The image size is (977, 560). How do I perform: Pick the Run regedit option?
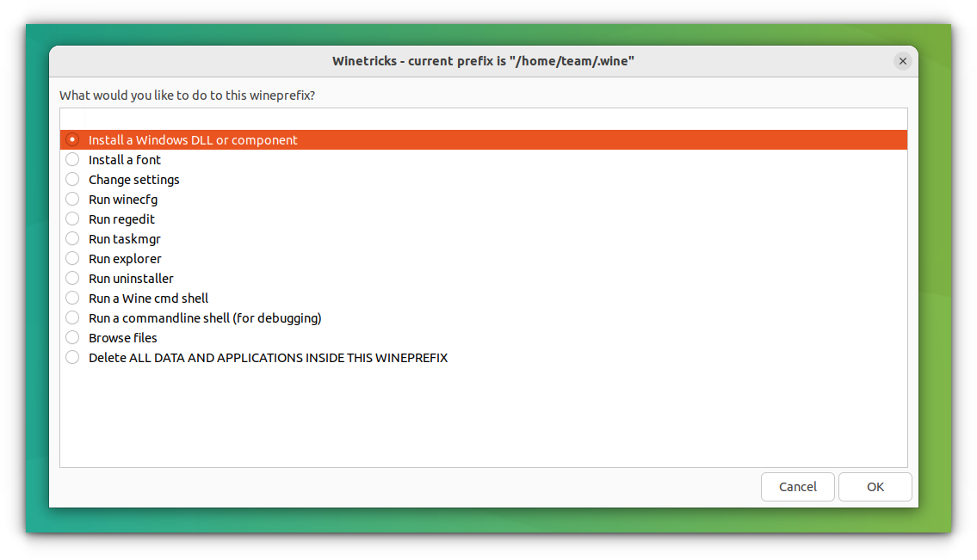[x=121, y=218]
